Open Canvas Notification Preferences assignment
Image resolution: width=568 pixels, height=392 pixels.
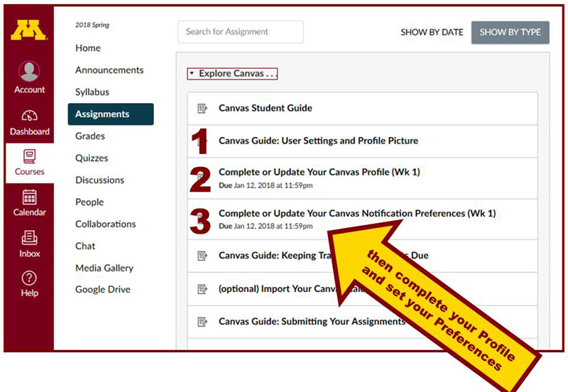point(357,213)
